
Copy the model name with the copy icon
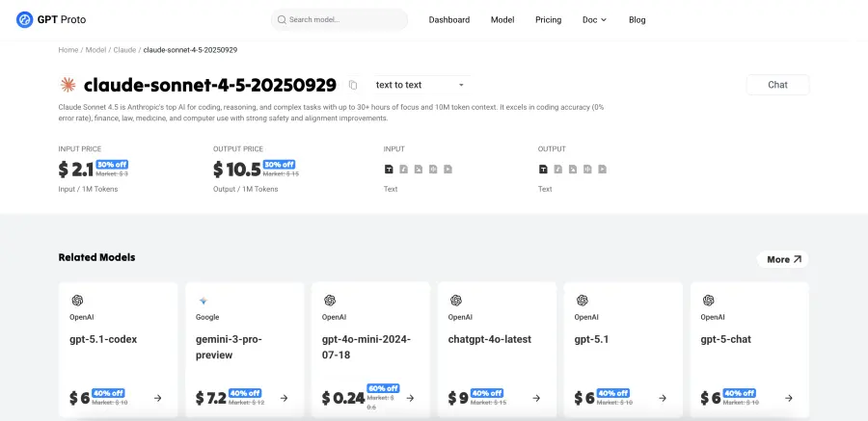(353, 85)
